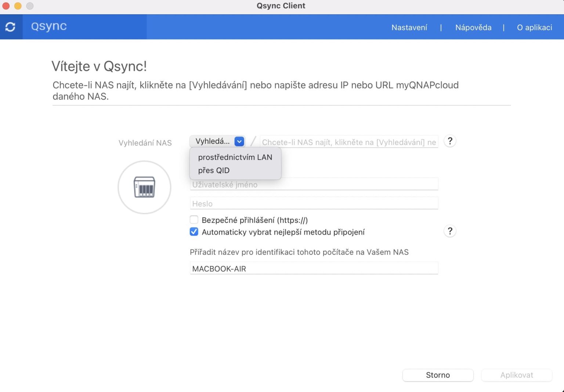Click the blue chevron on the Vyhledá button
Image resolution: width=564 pixels, height=392 pixels.
(x=239, y=141)
